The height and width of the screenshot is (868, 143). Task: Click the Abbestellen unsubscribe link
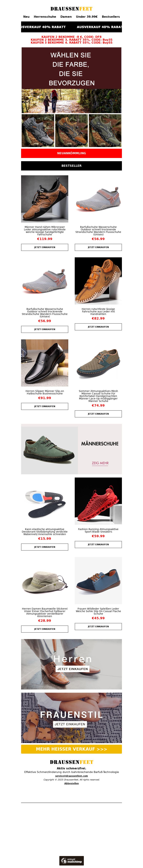click(x=71, y=783)
